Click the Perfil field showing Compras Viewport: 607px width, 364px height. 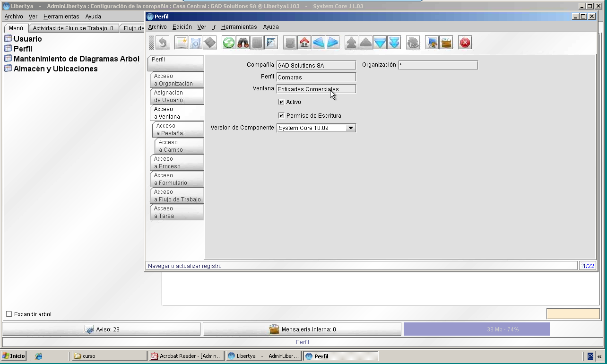click(316, 77)
